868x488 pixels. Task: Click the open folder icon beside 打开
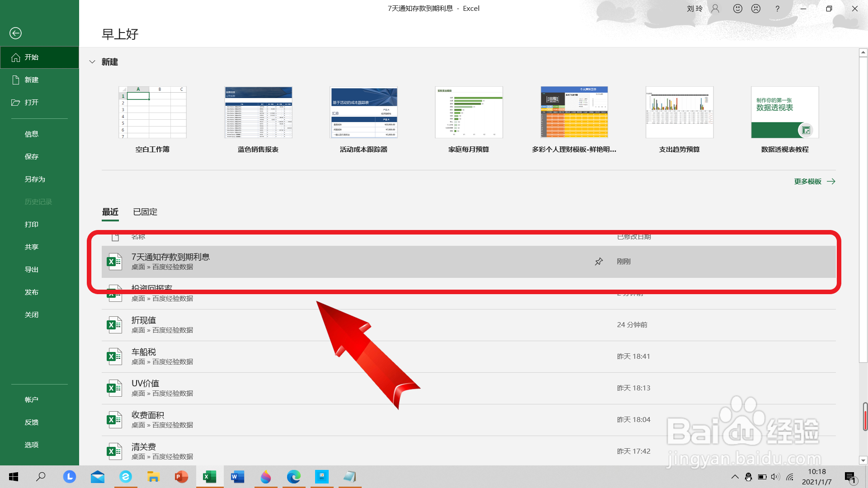pyautogui.click(x=16, y=103)
